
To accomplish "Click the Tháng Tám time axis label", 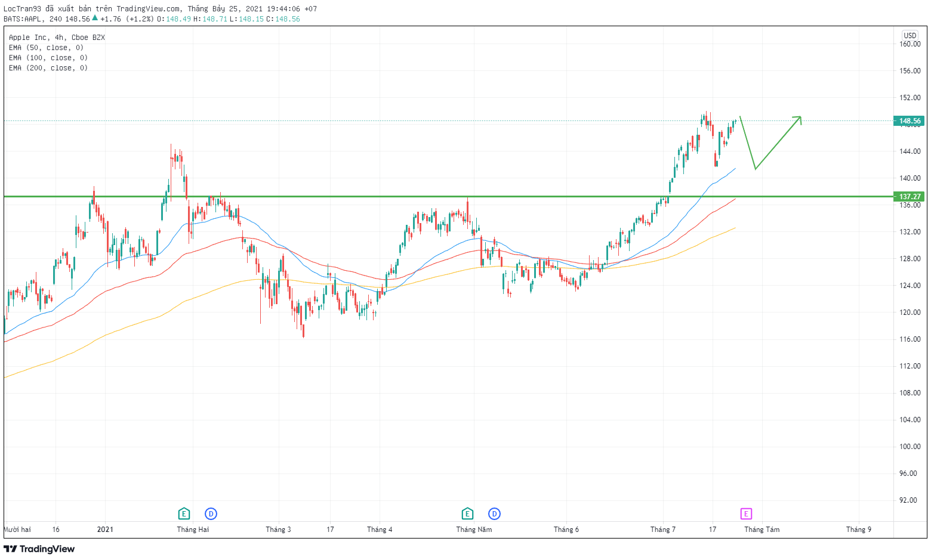I will coord(762,530).
